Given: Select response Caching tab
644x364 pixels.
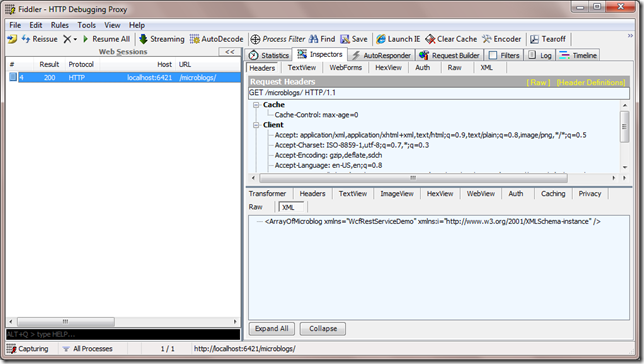Looking at the screenshot, I should click(553, 194).
